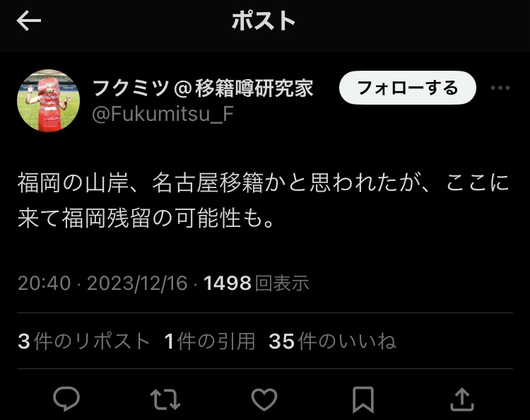Go back using the left arrow
The width and height of the screenshot is (530, 420).
tap(29, 21)
